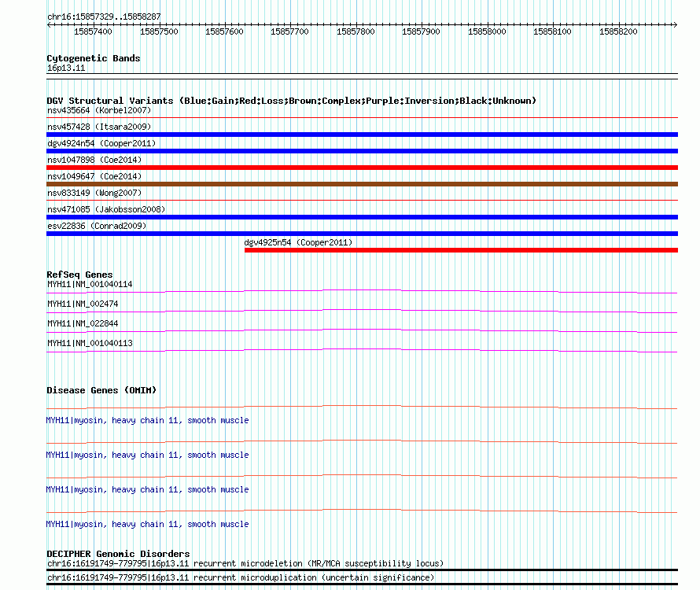Select the 16p13.11 recurrent microduplication entry
The image size is (700, 590).
[x=241, y=578]
